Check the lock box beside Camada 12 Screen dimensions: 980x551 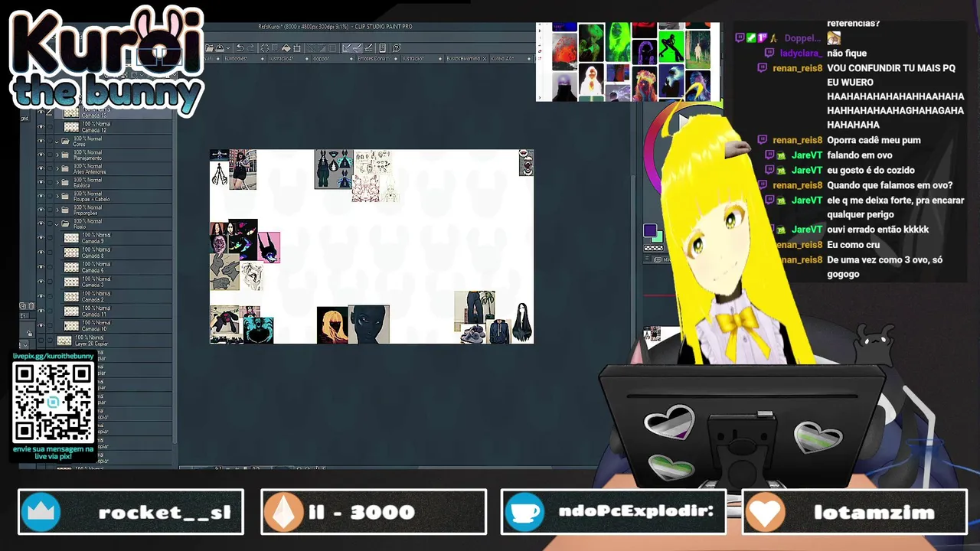(50, 126)
